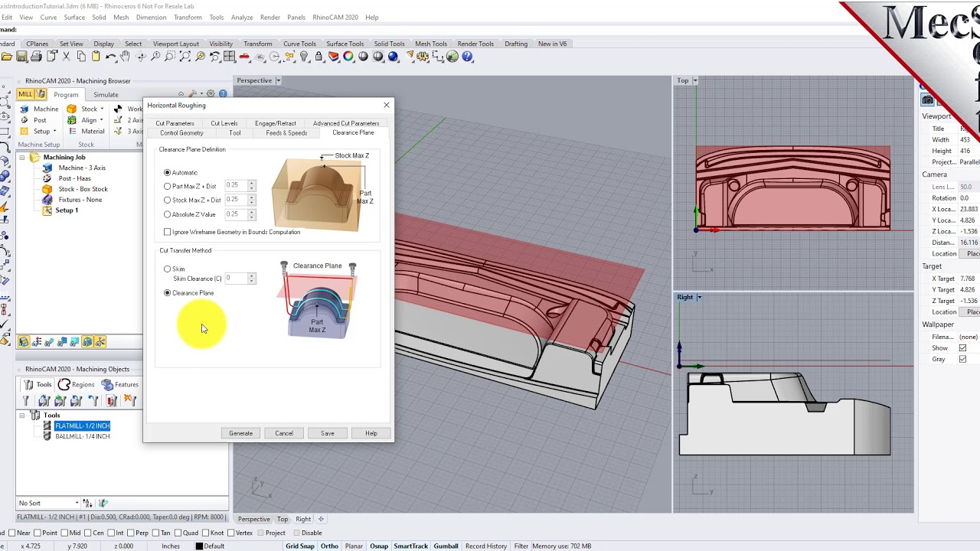Switch to the Cut Parameters tab
Screen dimensions: 980x551
tap(175, 123)
